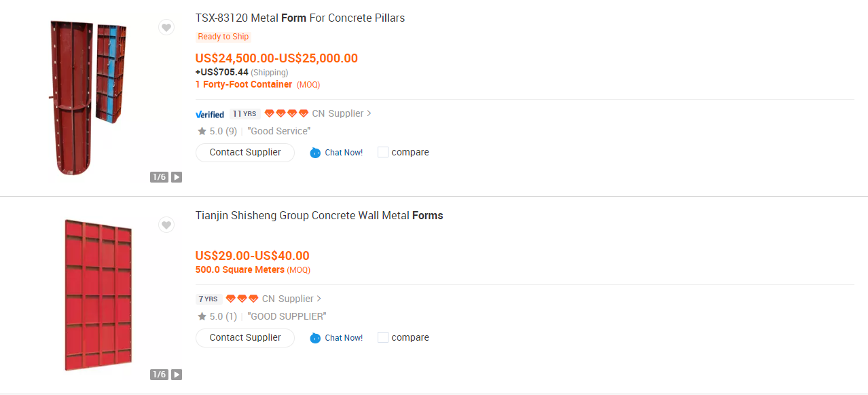Viewport: 868px width, 395px height.
Task: Check compare box for TSX-83120 Metal Form
Action: (383, 152)
